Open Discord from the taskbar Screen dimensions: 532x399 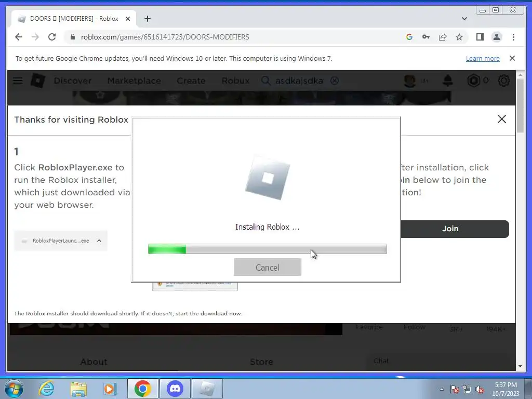click(x=175, y=389)
